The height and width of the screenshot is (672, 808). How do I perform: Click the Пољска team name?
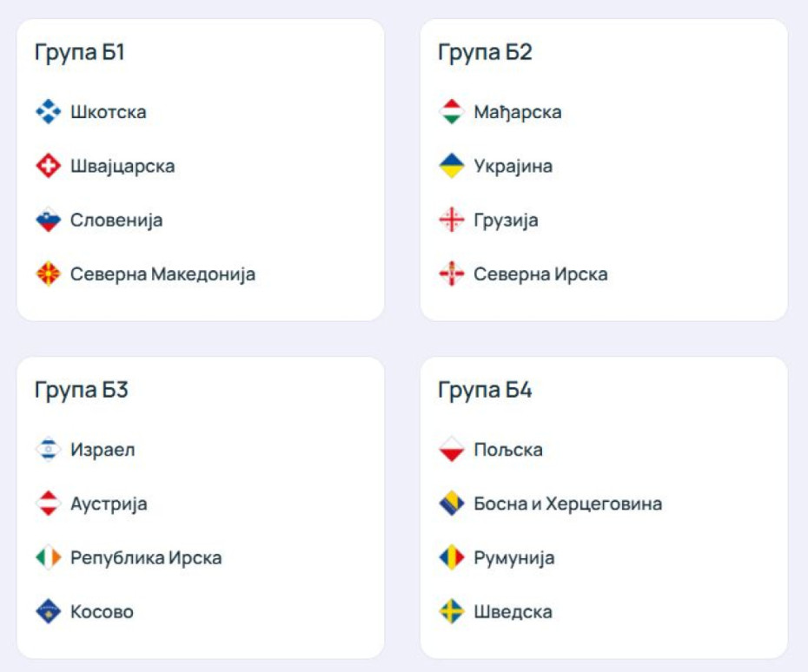508,450
